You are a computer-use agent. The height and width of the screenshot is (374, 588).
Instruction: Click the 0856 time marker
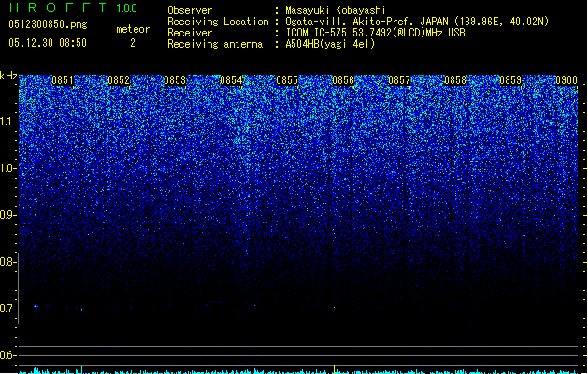click(x=343, y=80)
